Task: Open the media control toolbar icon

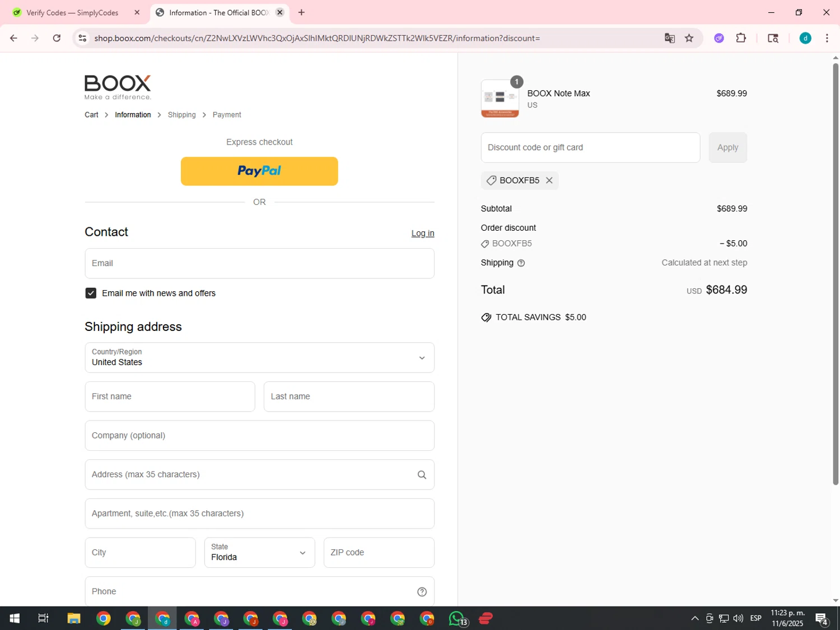Action: 773,38
